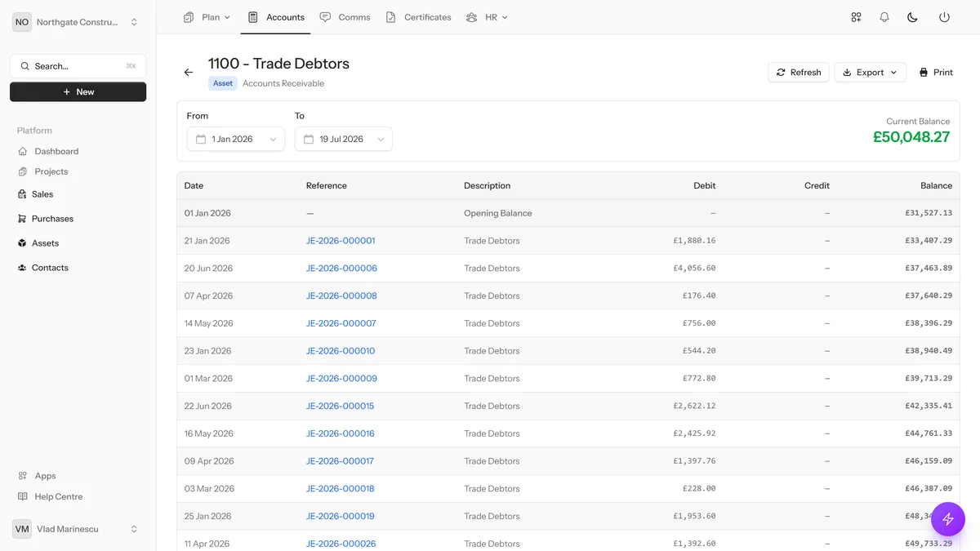Click the back arrow beside 1100 - Trade Debtors
980x551 pixels.
(x=189, y=73)
